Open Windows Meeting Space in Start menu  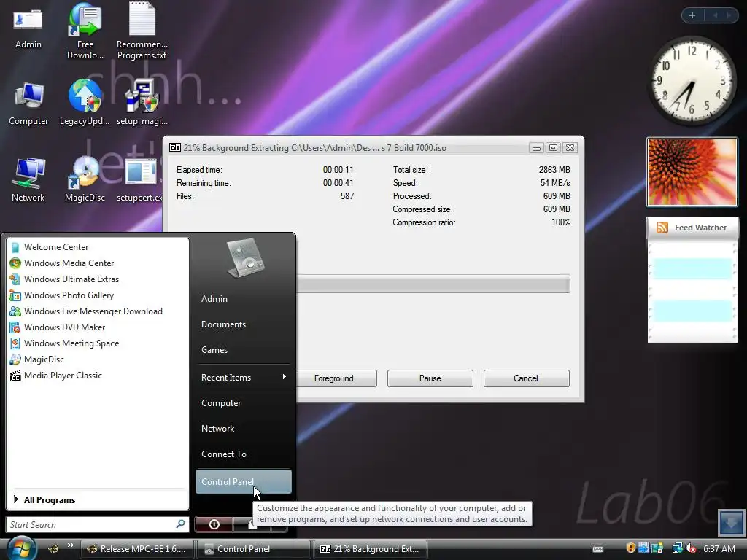pos(98,343)
